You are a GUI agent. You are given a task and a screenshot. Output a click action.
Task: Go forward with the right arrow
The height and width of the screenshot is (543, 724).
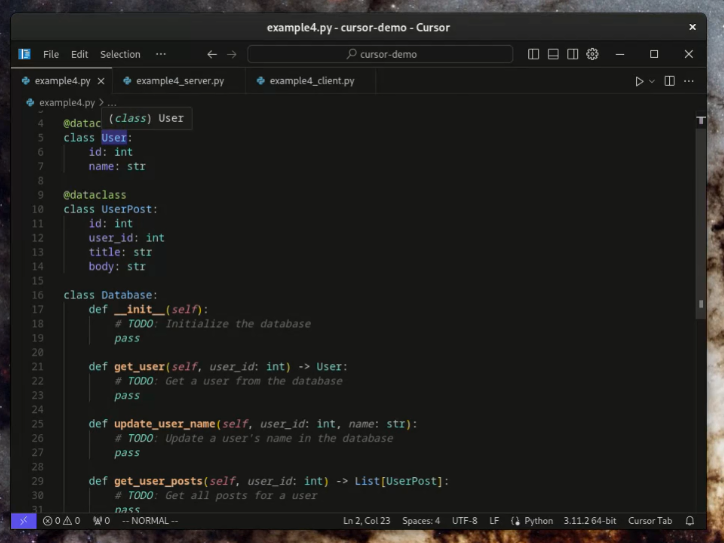pyautogui.click(x=232, y=54)
